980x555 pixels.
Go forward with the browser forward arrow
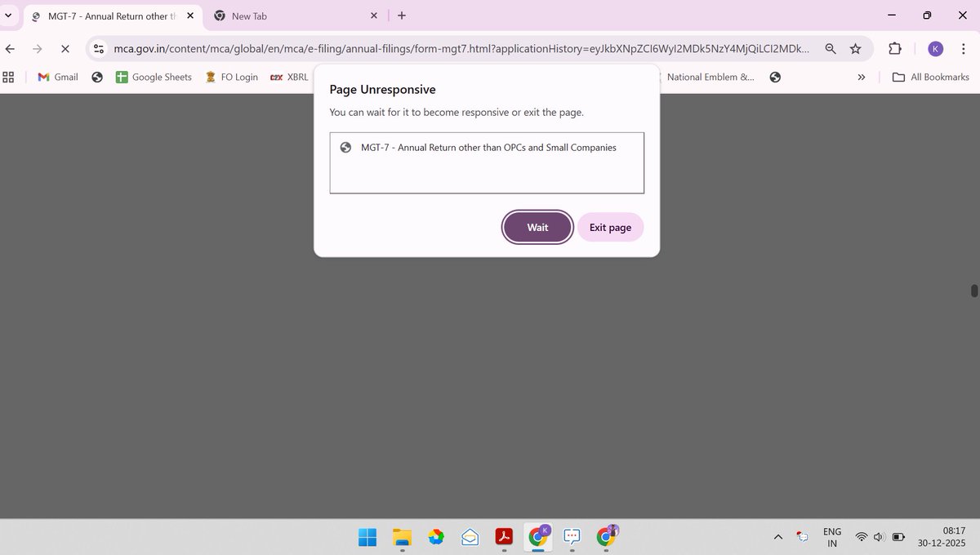coord(38,49)
